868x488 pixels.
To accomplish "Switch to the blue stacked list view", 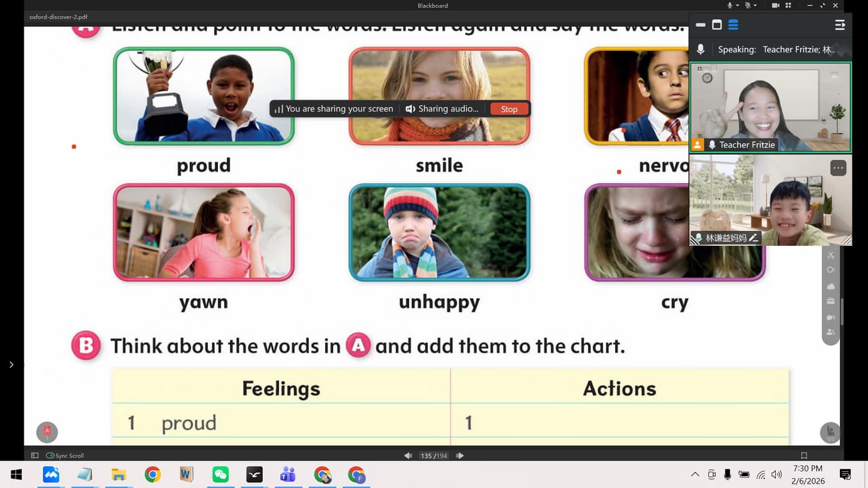I will (733, 25).
